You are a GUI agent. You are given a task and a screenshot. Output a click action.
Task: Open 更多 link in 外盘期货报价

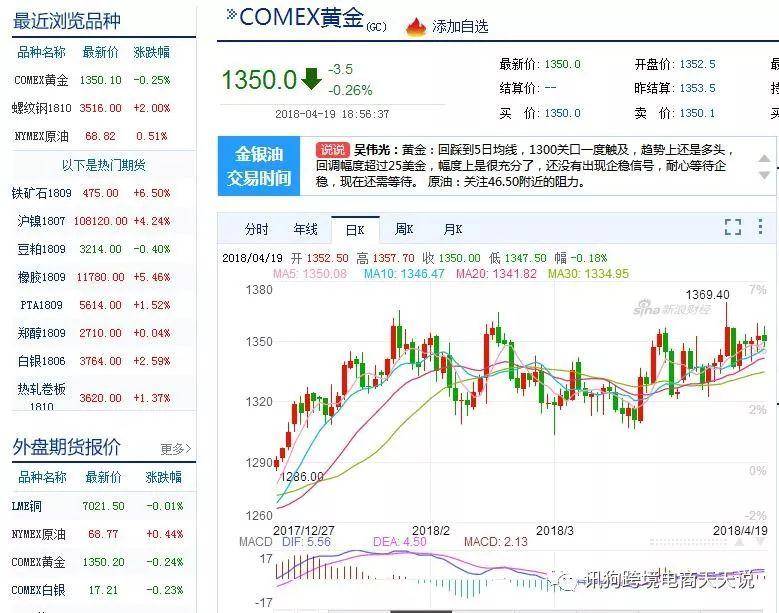175,449
